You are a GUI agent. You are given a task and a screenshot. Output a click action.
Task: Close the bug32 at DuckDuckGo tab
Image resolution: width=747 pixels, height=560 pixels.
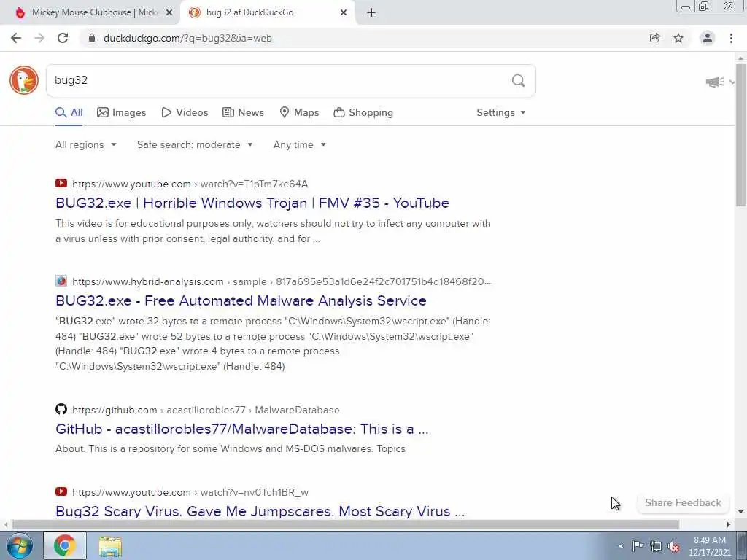point(344,13)
